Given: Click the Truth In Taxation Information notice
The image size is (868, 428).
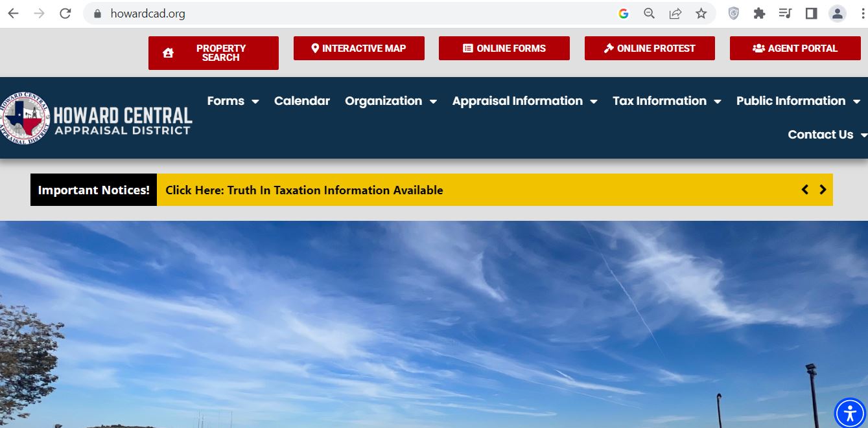Looking at the screenshot, I should 304,190.
